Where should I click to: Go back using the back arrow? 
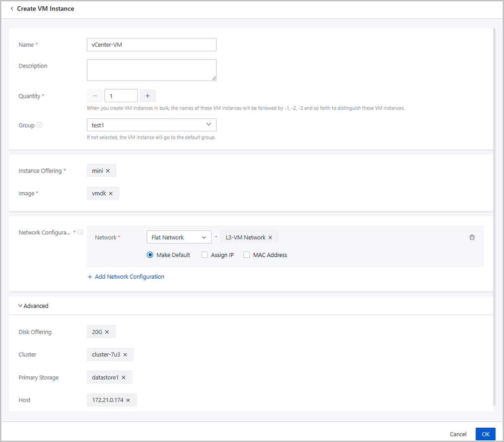coord(11,8)
